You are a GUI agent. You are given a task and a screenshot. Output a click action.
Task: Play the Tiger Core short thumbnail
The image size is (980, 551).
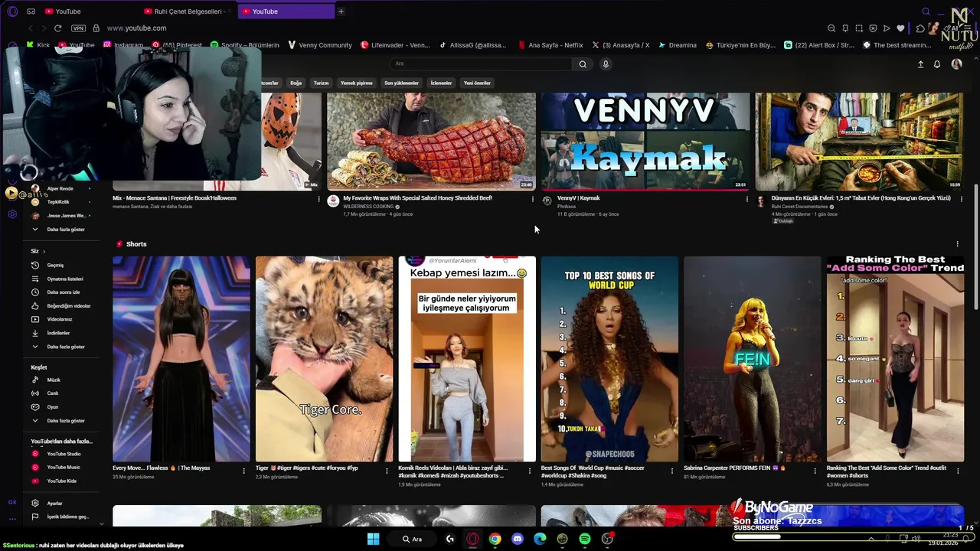tap(324, 359)
